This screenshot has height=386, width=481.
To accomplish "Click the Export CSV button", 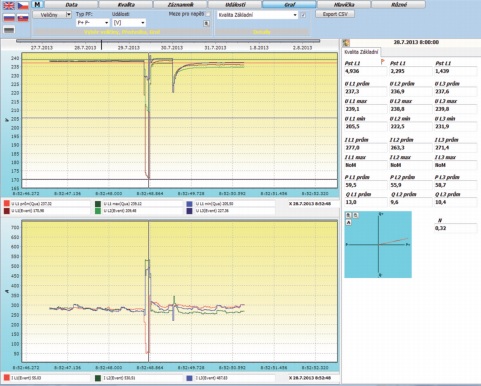I will pyautogui.click(x=335, y=14).
